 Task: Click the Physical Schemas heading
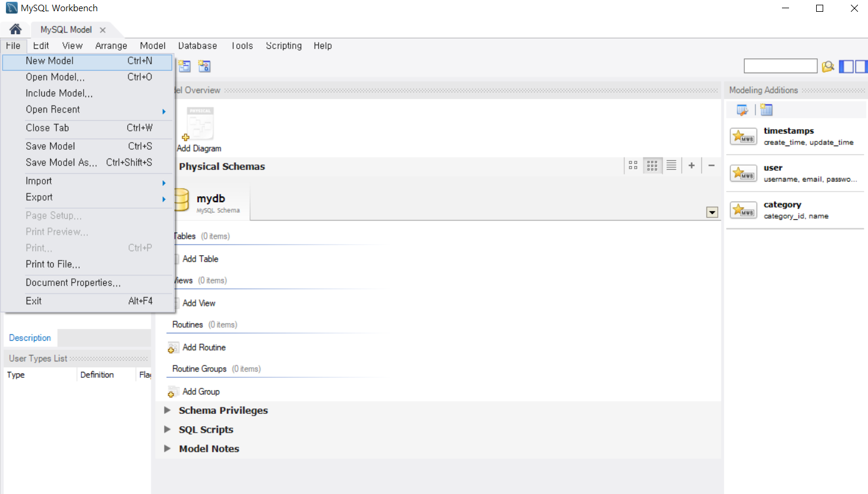click(x=222, y=166)
